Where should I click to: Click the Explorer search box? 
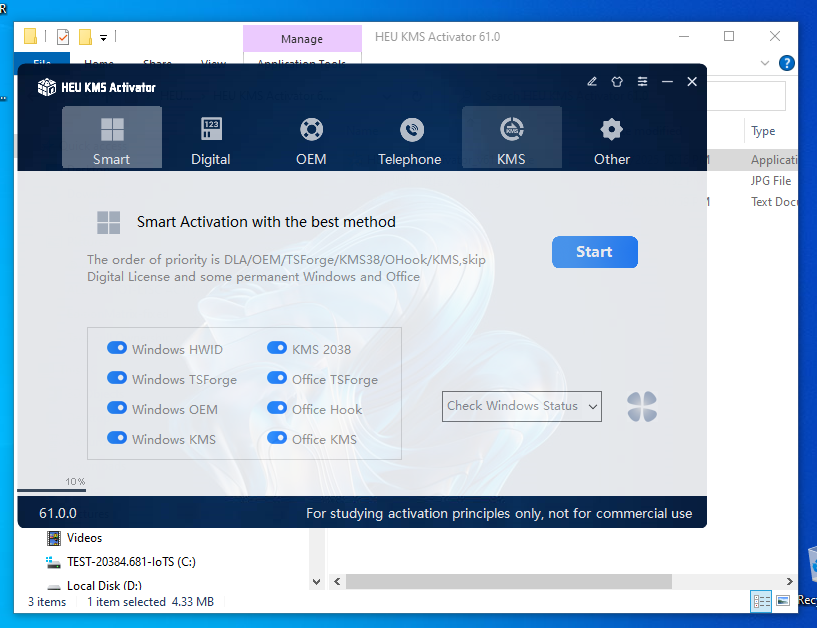[746, 96]
